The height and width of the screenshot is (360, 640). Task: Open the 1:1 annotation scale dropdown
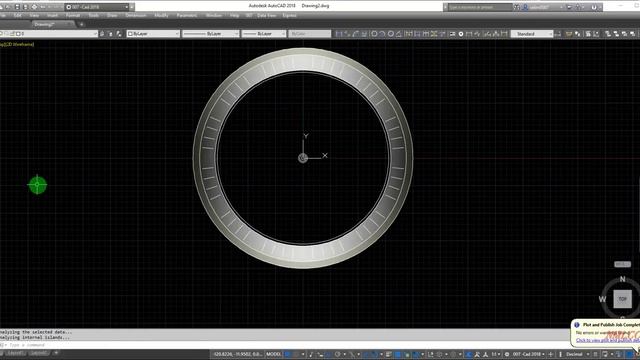coord(496,354)
